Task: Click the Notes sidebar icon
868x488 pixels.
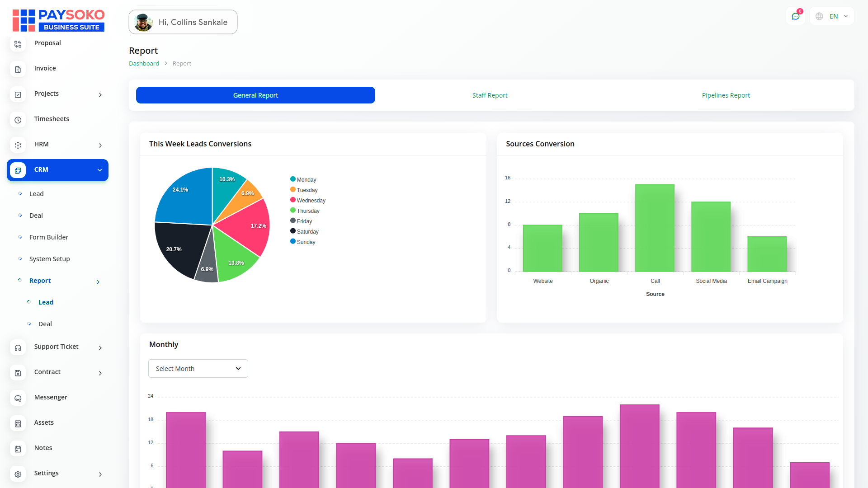Action: (x=18, y=449)
